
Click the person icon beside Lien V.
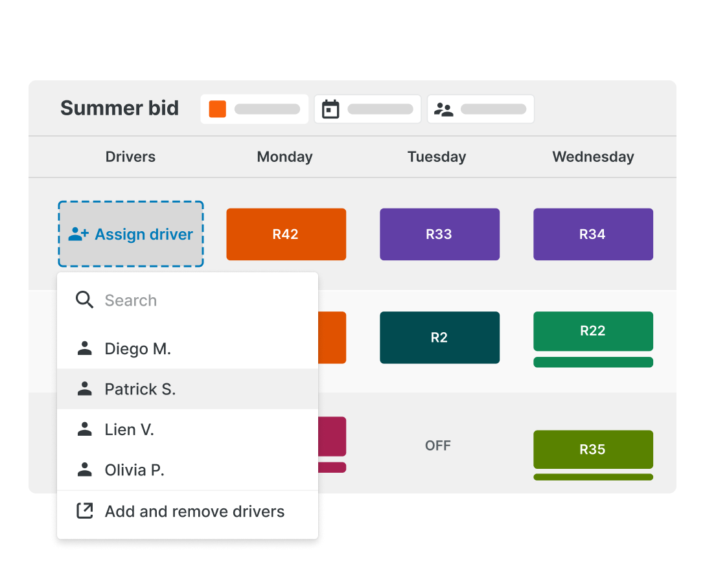(85, 429)
